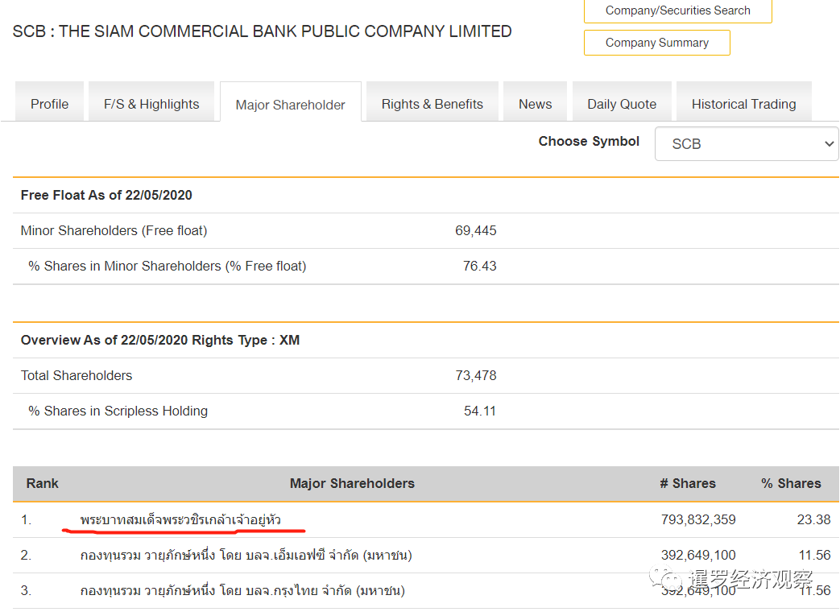Screen dimensions: 840x616
Task: Switch to the Profile tab
Action: pyautogui.click(x=49, y=104)
